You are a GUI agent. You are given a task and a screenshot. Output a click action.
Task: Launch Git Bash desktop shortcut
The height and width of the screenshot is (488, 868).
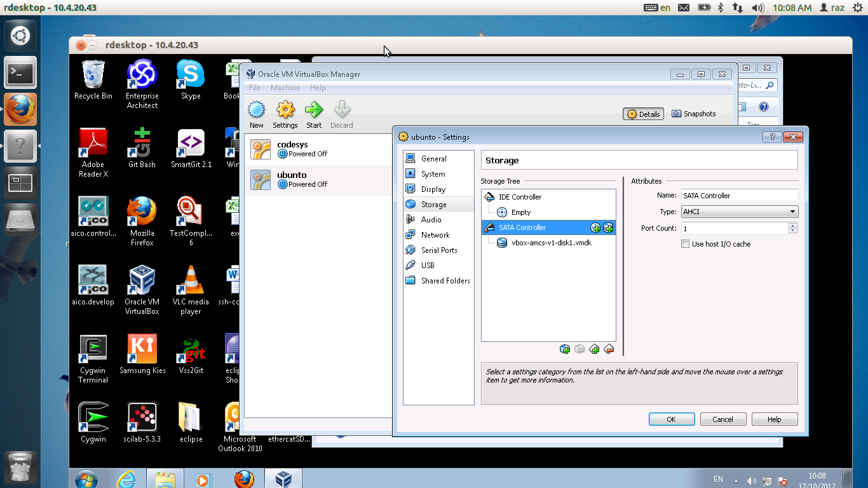(142, 148)
